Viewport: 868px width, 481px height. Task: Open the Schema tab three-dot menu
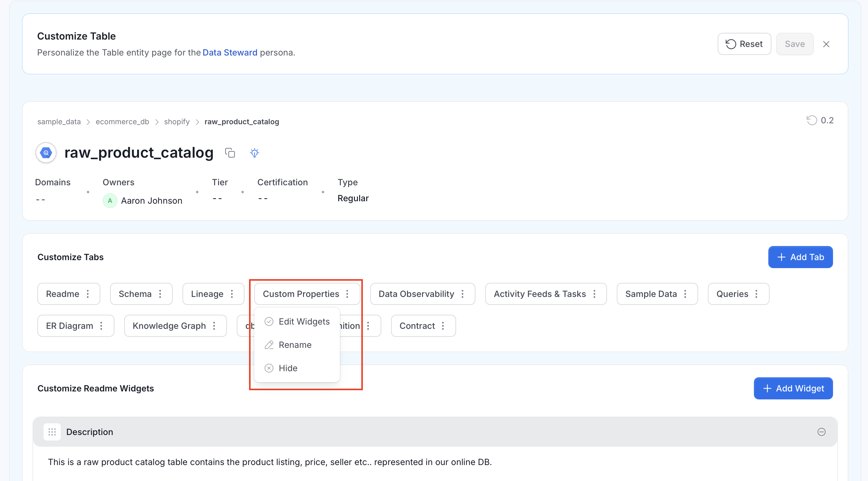[160, 294]
